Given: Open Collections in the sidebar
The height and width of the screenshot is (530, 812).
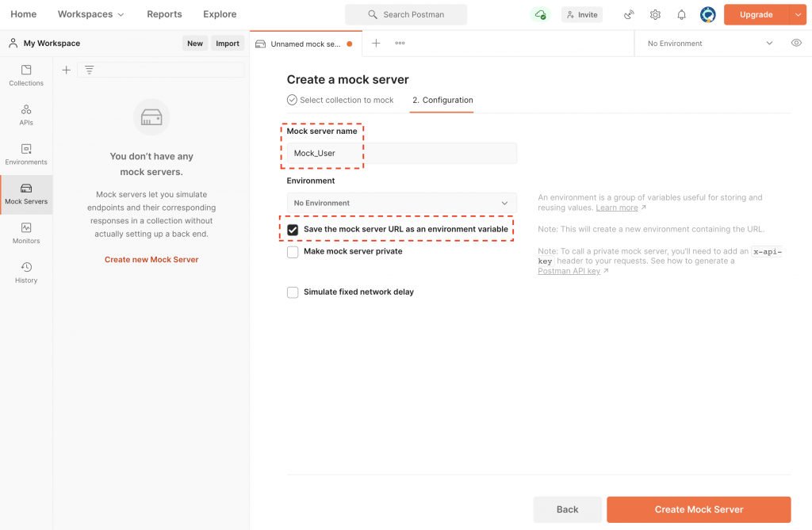Looking at the screenshot, I should pos(26,75).
